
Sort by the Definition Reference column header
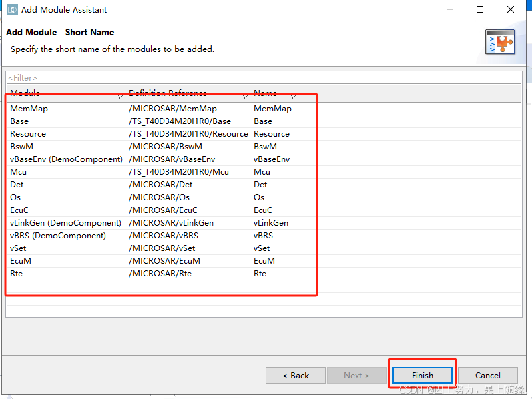tap(188, 93)
